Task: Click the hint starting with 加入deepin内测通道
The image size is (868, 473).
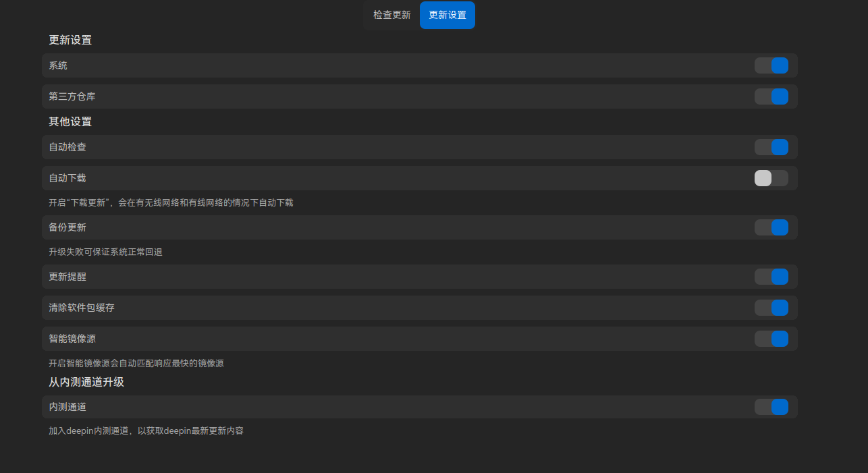Action: click(146, 430)
